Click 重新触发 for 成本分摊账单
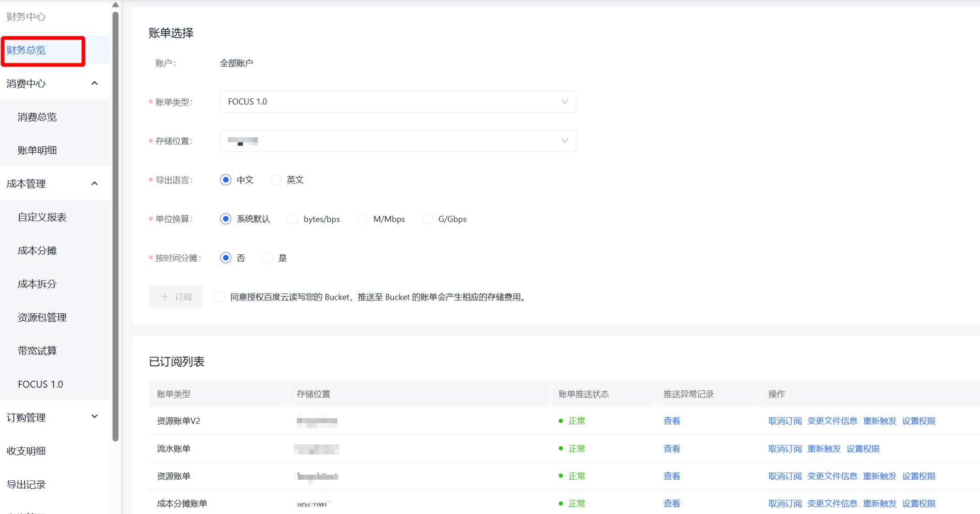The image size is (980, 514). coord(880,503)
